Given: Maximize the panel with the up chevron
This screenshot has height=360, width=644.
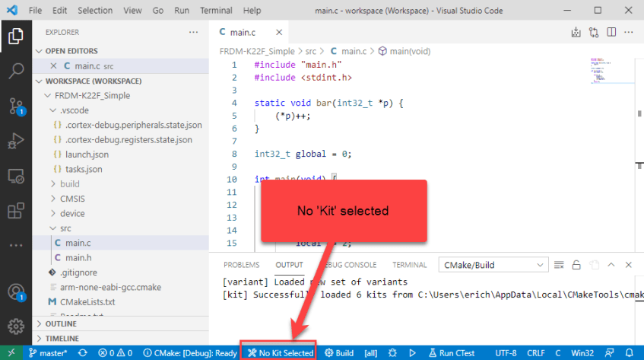Looking at the screenshot, I should 611,265.
